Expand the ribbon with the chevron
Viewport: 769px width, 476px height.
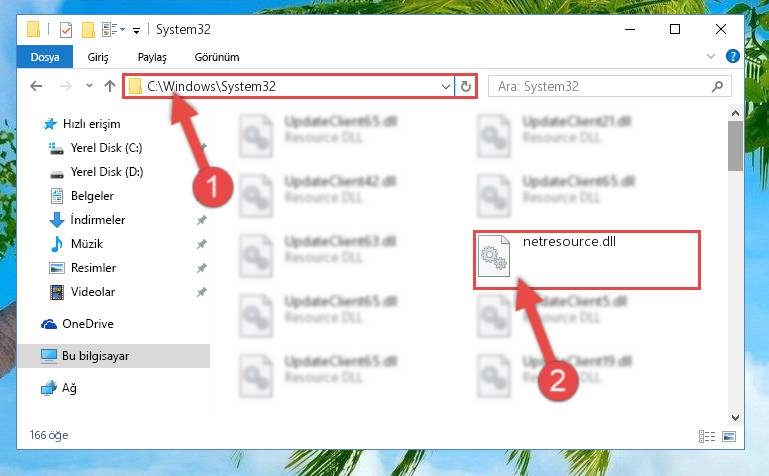pos(711,56)
